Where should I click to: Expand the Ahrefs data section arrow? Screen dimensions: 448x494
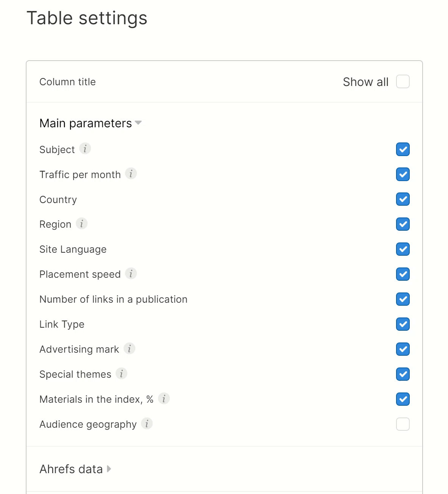pos(109,469)
